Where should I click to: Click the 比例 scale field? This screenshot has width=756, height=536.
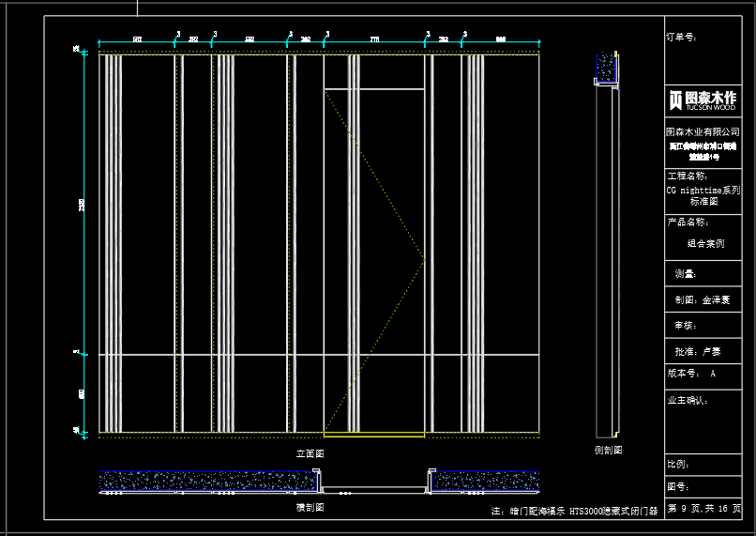678,464
